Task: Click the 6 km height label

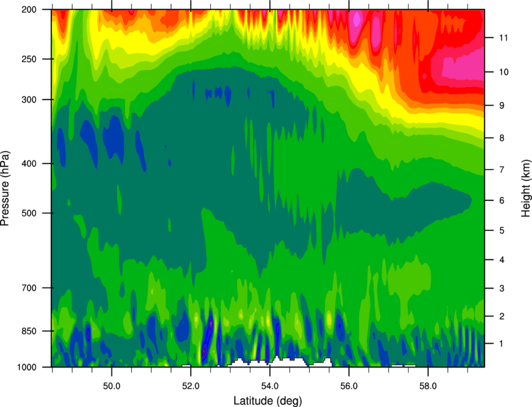Action: (x=502, y=200)
